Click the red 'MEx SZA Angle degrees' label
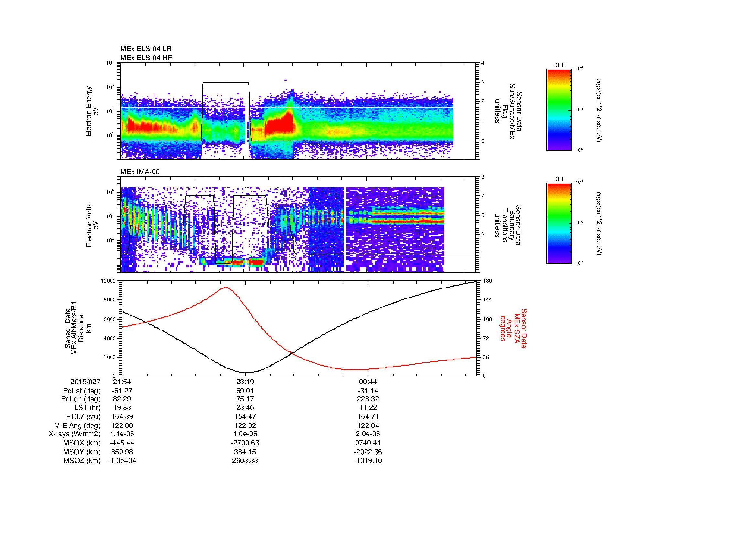The image size is (756, 534). tap(513, 328)
